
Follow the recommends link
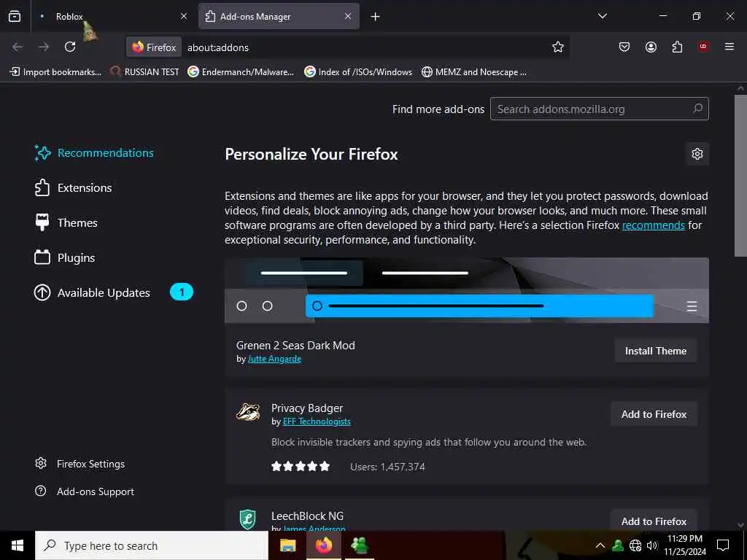pyautogui.click(x=653, y=225)
